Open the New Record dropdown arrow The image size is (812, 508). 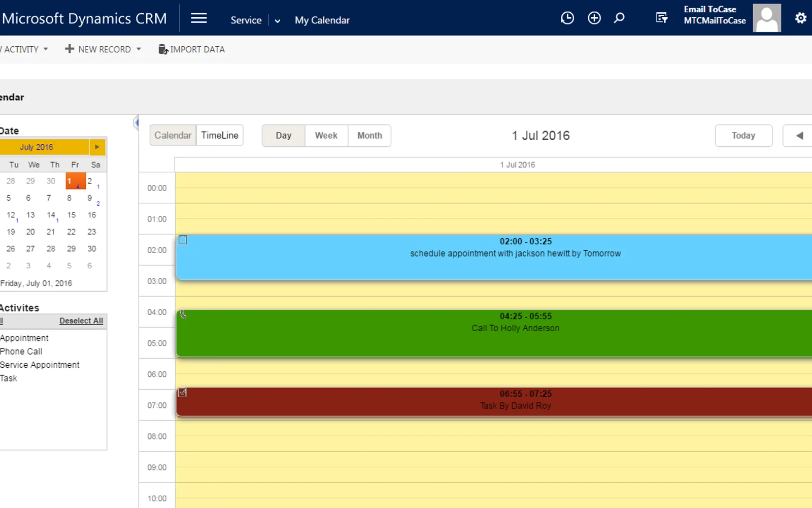click(x=139, y=49)
